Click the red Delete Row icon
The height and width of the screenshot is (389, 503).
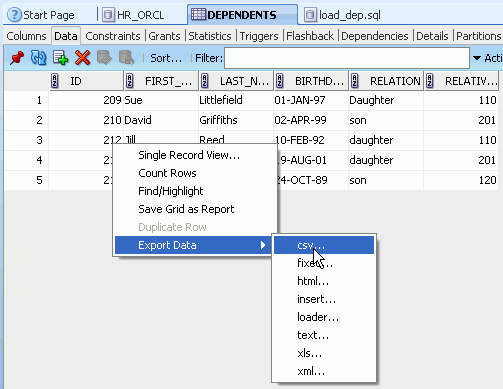tap(82, 58)
